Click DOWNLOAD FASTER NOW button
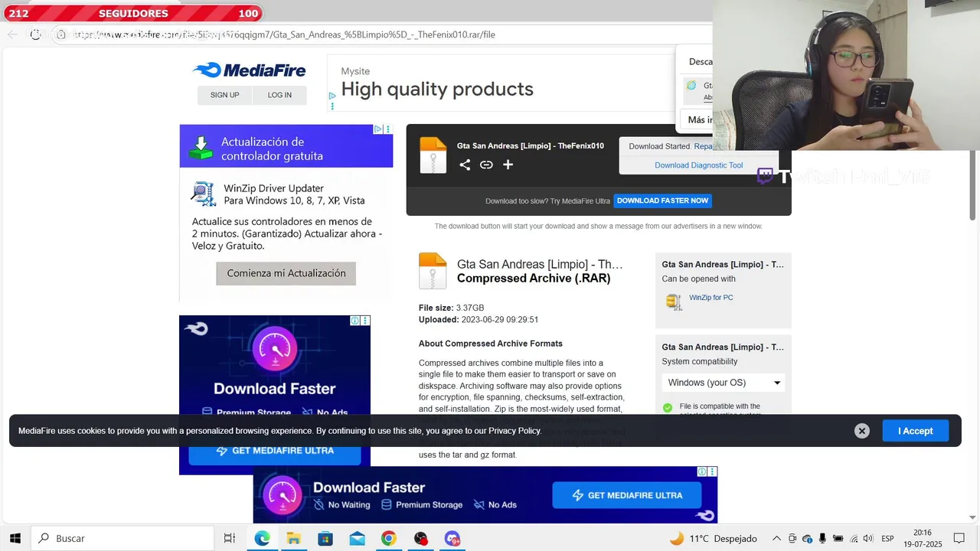Viewport: 980px width, 551px height. pyautogui.click(x=662, y=201)
